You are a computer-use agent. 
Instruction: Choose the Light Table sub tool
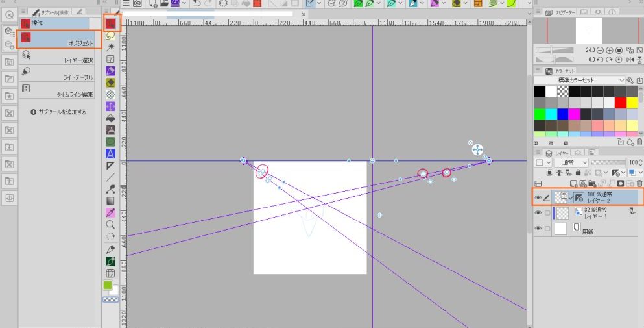58,77
